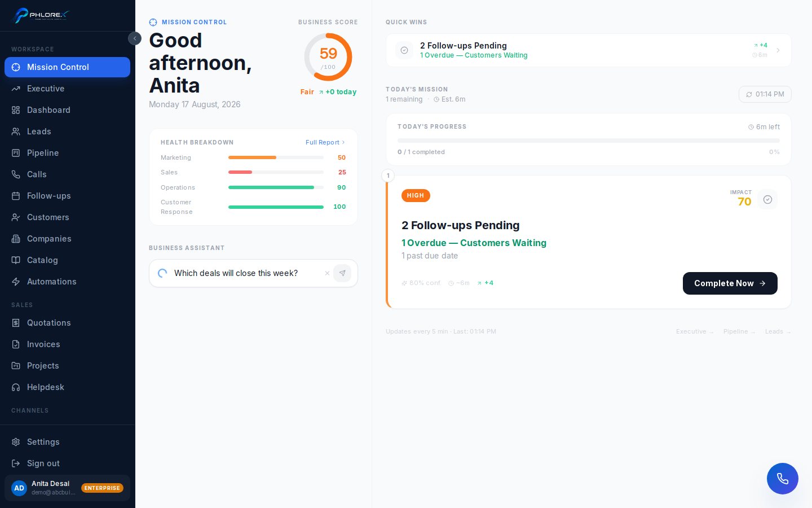
Task: Open the Automations sidebar item
Action: [x=67, y=282]
